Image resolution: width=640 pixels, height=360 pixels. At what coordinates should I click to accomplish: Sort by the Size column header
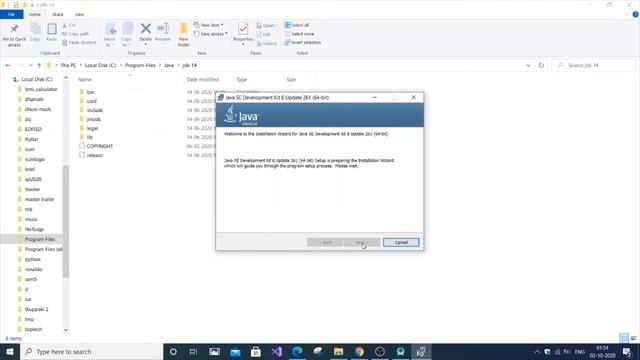[x=291, y=80]
